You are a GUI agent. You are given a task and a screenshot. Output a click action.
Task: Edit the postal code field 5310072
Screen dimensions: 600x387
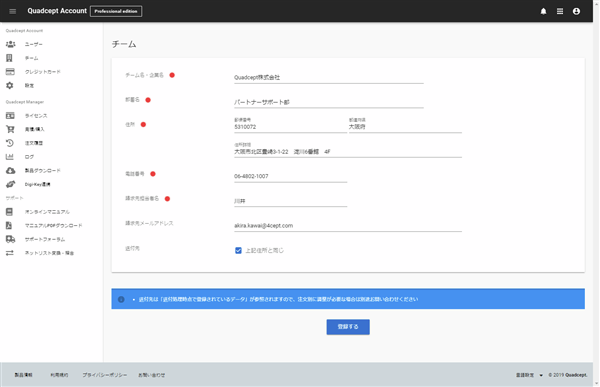(x=290, y=126)
